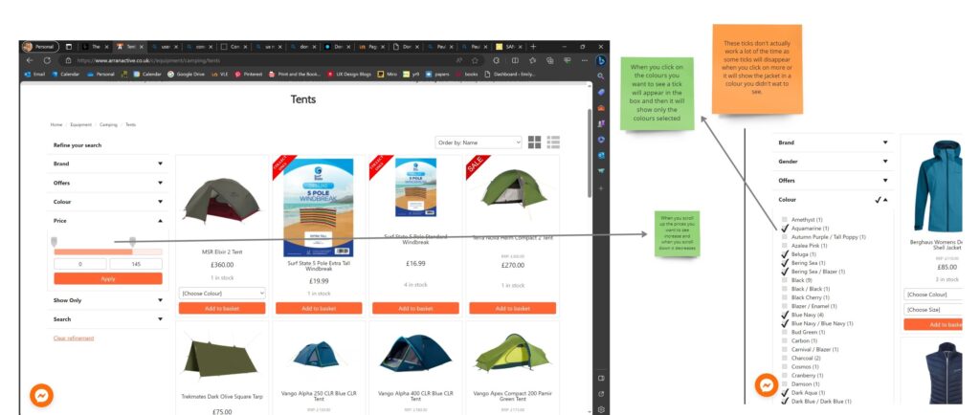
Task: Click the Edge sidebar plus icon
Action: coord(601,187)
